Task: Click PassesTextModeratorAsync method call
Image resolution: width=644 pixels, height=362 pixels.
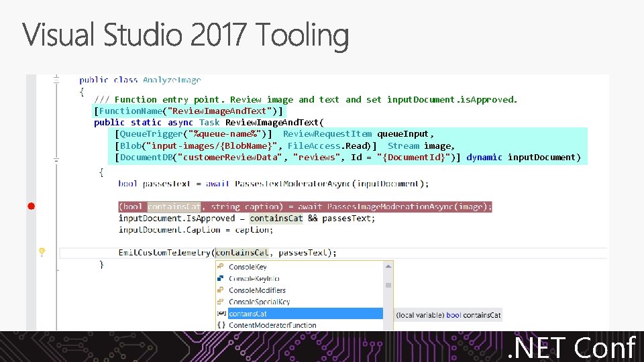Action: (x=292, y=184)
